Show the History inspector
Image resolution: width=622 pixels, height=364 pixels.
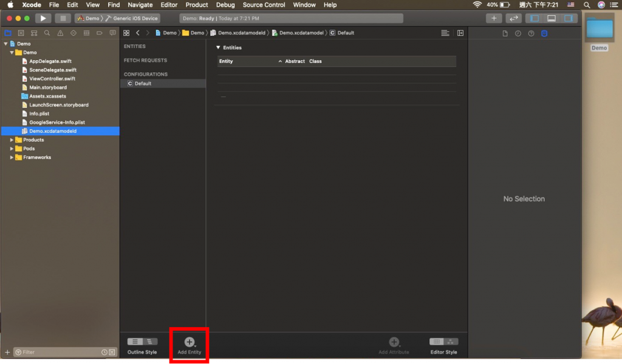(518, 33)
